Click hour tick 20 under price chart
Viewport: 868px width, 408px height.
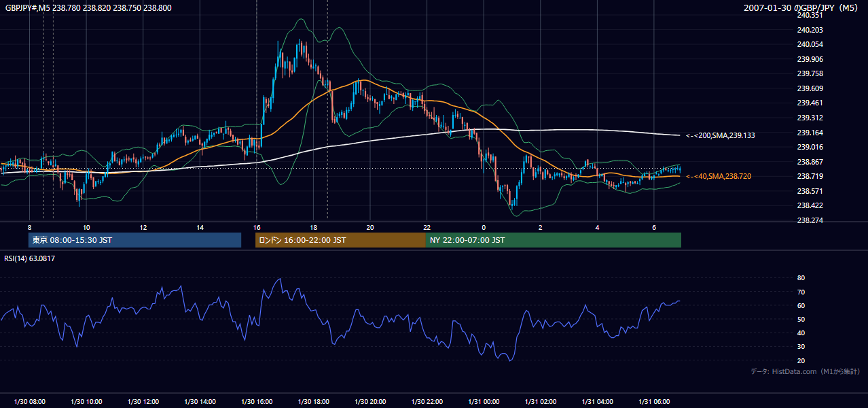[370, 227]
